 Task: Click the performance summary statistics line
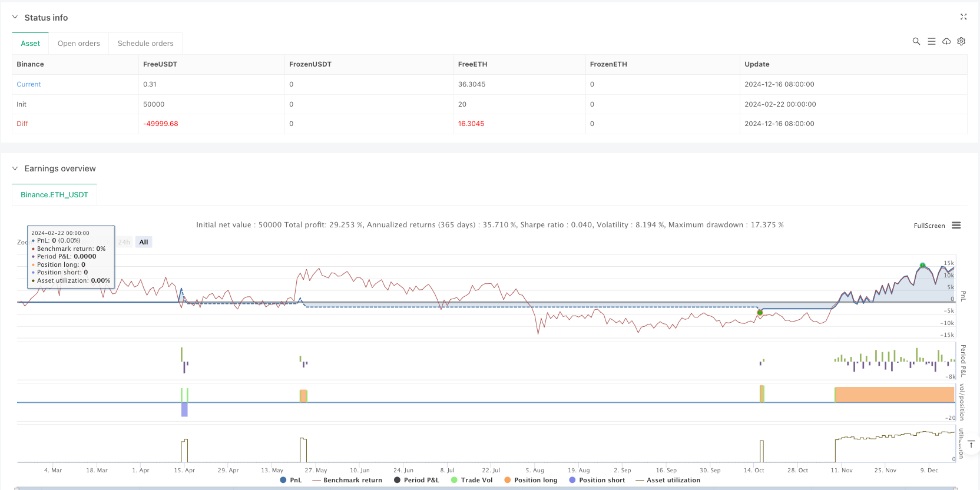[490, 225]
